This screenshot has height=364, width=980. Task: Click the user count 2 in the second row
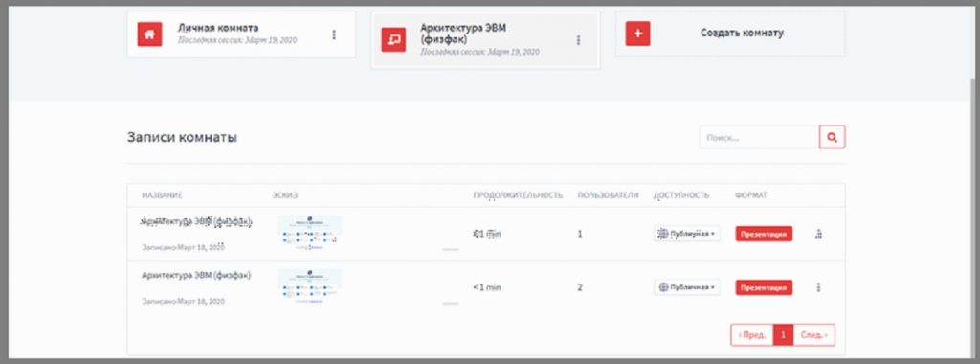pyautogui.click(x=580, y=287)
